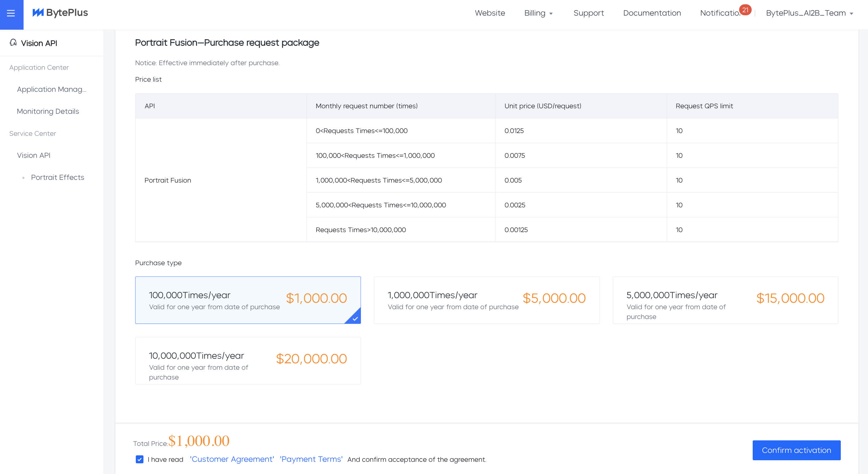Expand the Billing dropdown menu
The width and height of the screenshot is (868, 474).
[538, 13]
